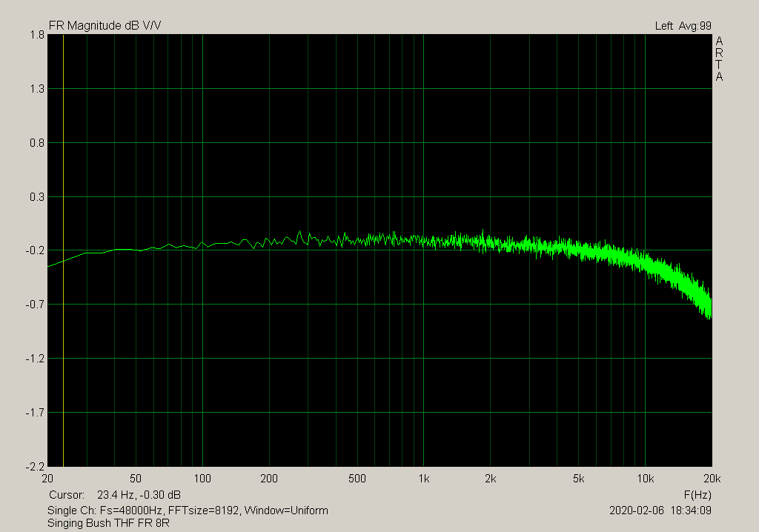Click the 1k frequency axis label
Viewport: 759px width, 532px height.
coord(423,479)
